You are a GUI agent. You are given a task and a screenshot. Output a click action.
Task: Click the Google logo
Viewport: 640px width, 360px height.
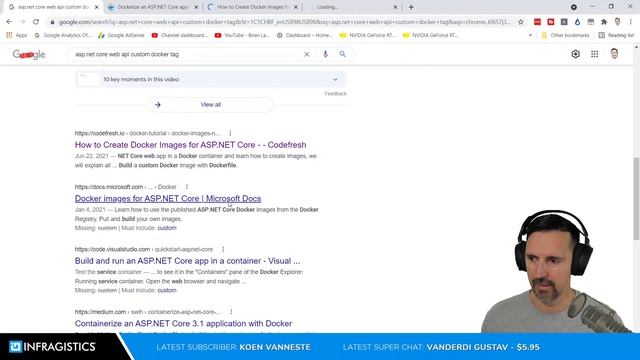29,54
